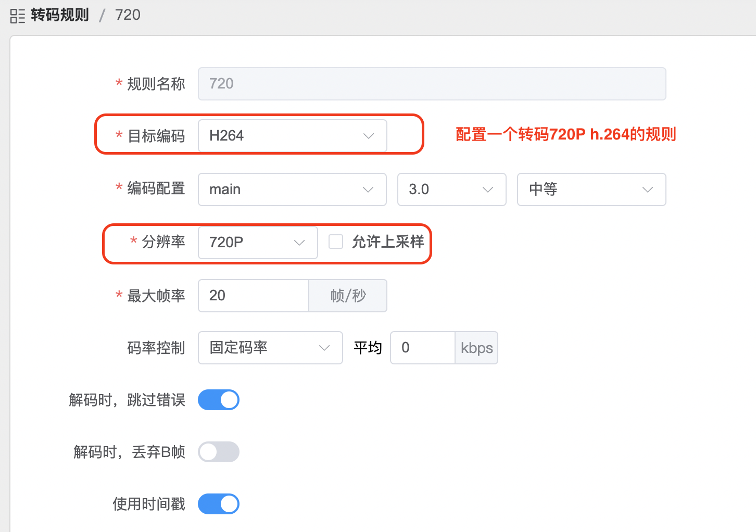Click the 编码配置 field label
Image resolution: width=756 pixels, height=532 pixels.
coord(156,188)
